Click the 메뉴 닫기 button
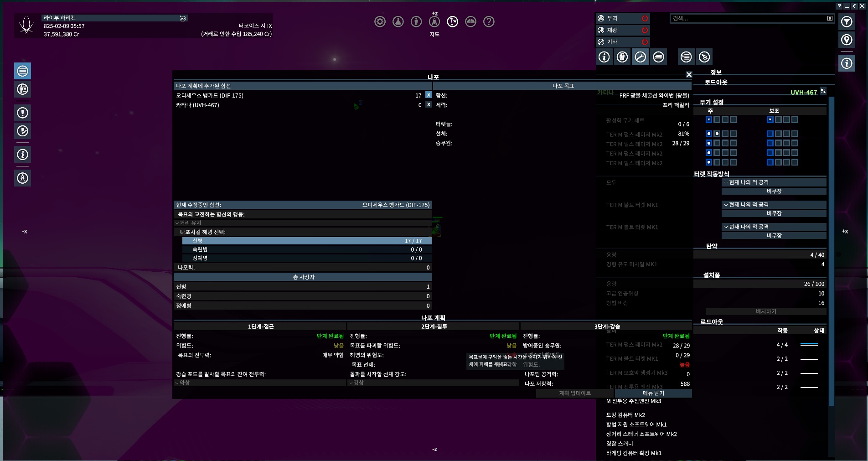Image resolution: width=868 pixels, height=461 pixels. point(653,393)
